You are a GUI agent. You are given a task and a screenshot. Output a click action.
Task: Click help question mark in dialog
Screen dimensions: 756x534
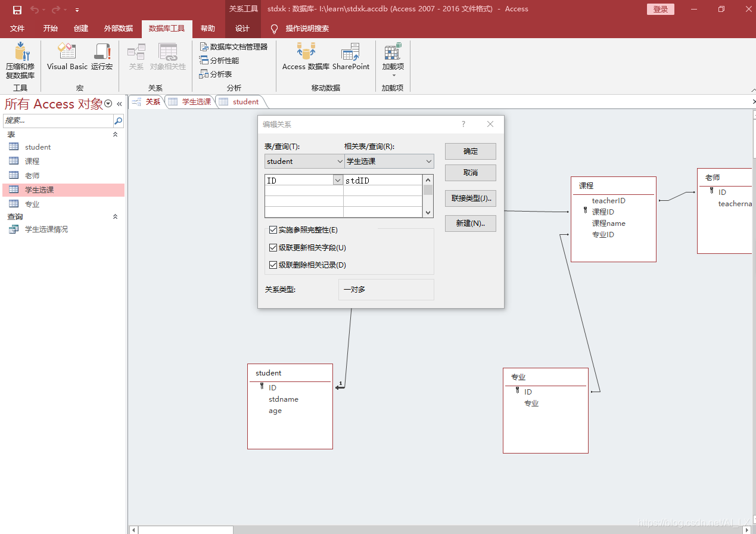463,124
